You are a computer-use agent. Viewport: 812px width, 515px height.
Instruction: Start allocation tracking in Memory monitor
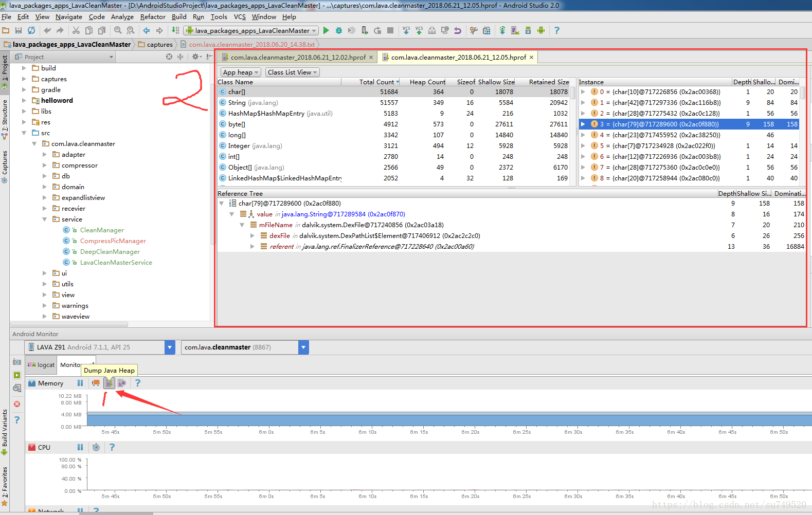[122, 383]
